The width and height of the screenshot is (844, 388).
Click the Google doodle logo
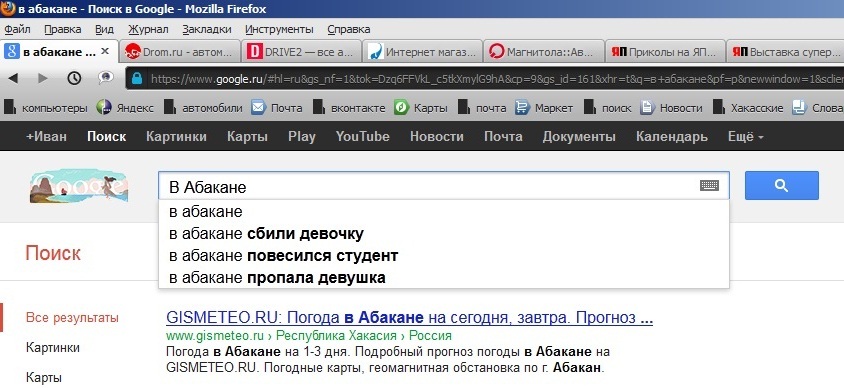79,185
